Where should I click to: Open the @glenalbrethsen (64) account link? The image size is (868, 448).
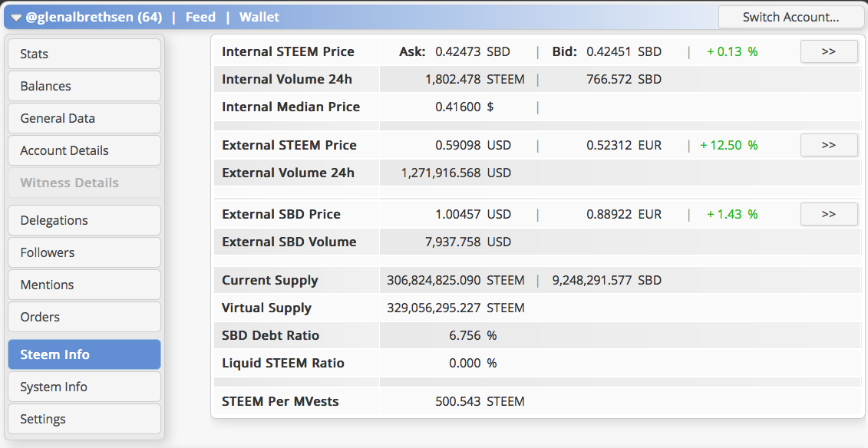pos(94,17)
